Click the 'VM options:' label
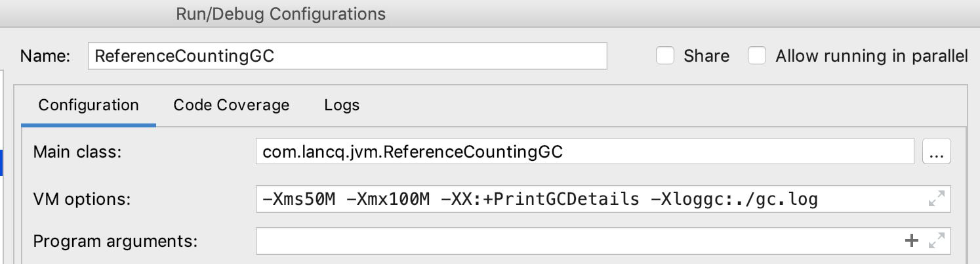 coord(81,199)
